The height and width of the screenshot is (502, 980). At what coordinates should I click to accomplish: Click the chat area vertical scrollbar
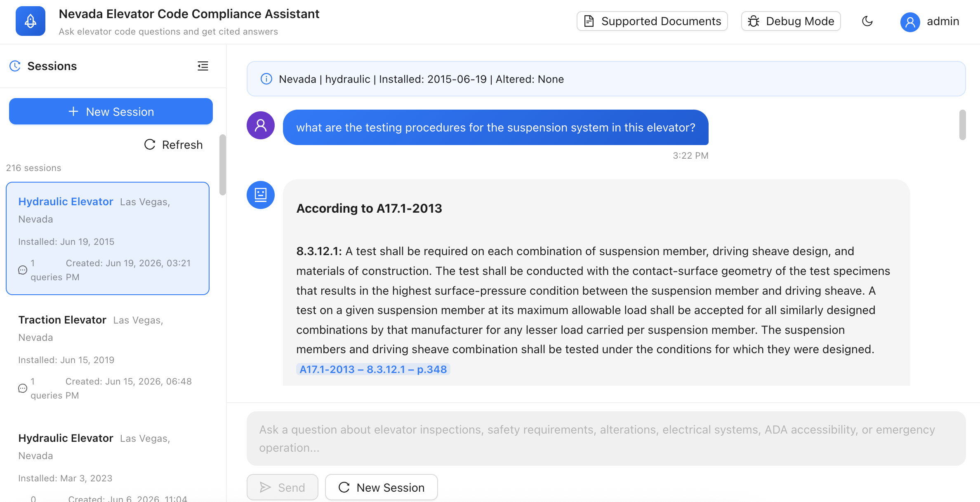[962, 125]
